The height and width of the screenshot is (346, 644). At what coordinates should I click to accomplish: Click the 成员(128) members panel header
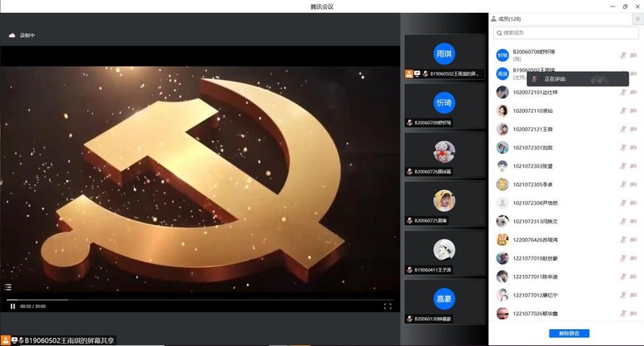click(x=508, y=19)
